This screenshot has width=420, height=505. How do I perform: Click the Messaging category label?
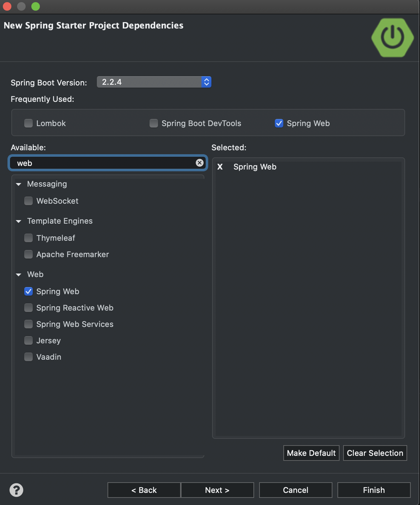[x=47, y=184]
